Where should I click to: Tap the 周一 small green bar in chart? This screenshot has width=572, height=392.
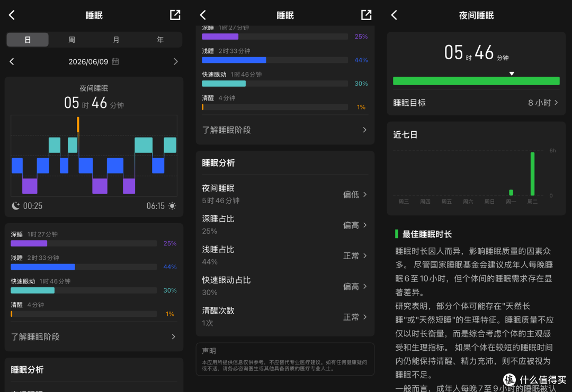point(511,193)
